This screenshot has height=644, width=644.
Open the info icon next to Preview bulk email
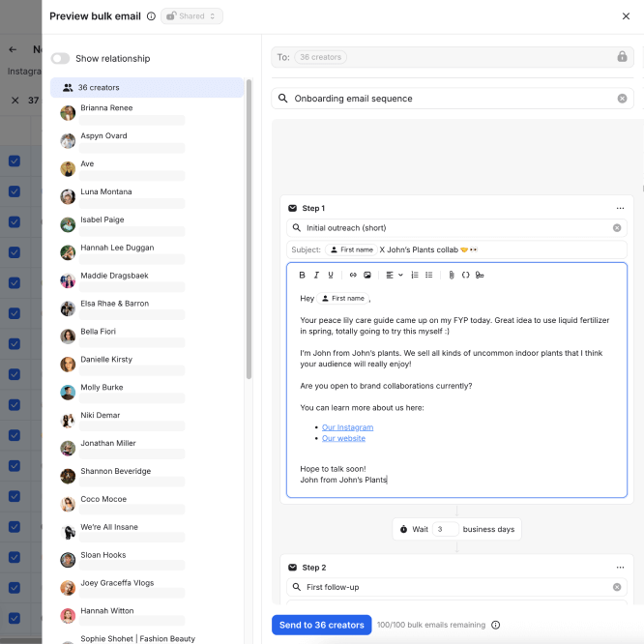click(x=151, y=16)
